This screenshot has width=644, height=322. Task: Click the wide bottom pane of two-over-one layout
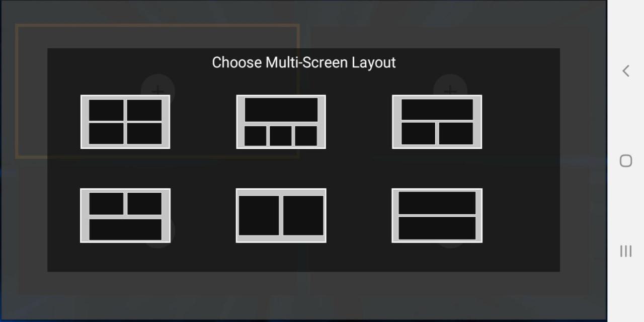125,229
